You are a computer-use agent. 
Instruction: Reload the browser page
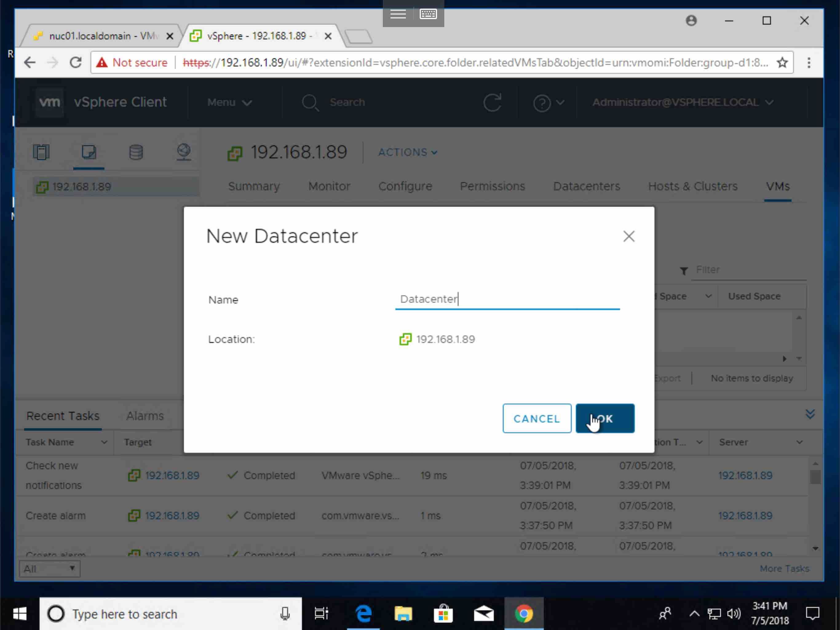pyautogui.click(x=76, y=62)
